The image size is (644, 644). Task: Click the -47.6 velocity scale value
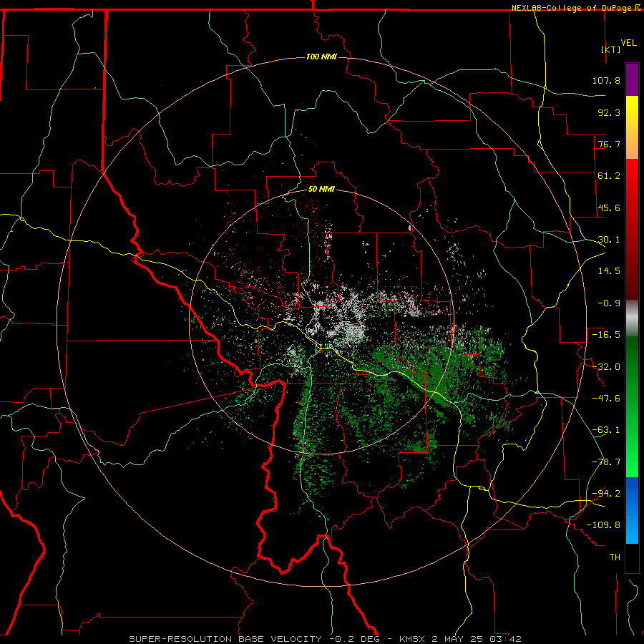coord(606,399)
